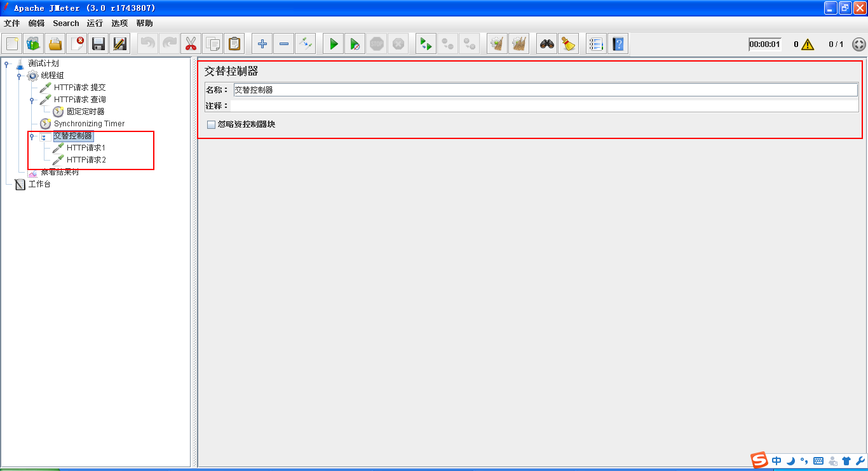This screenshot has height=471, width=868.
Task: Click the Copy icon in toolbar
Action: [213, 44]
